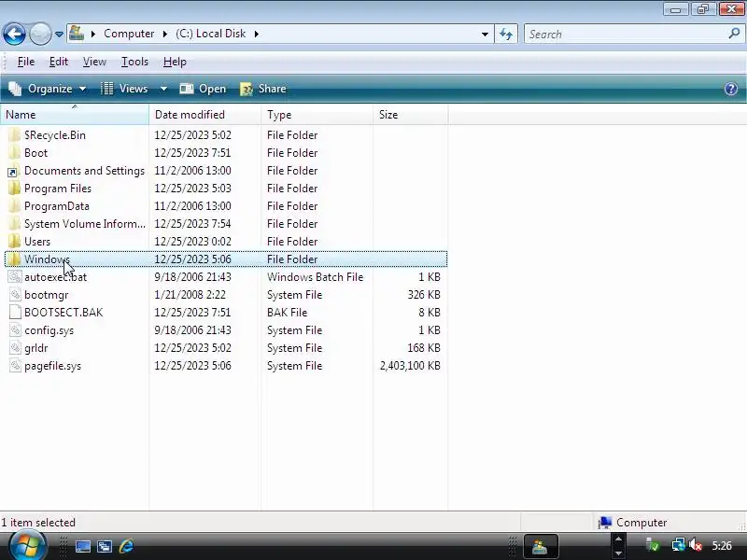Click the blue Help question mark icon
Screen dimensions: 747x560
(x=731, y=89)
